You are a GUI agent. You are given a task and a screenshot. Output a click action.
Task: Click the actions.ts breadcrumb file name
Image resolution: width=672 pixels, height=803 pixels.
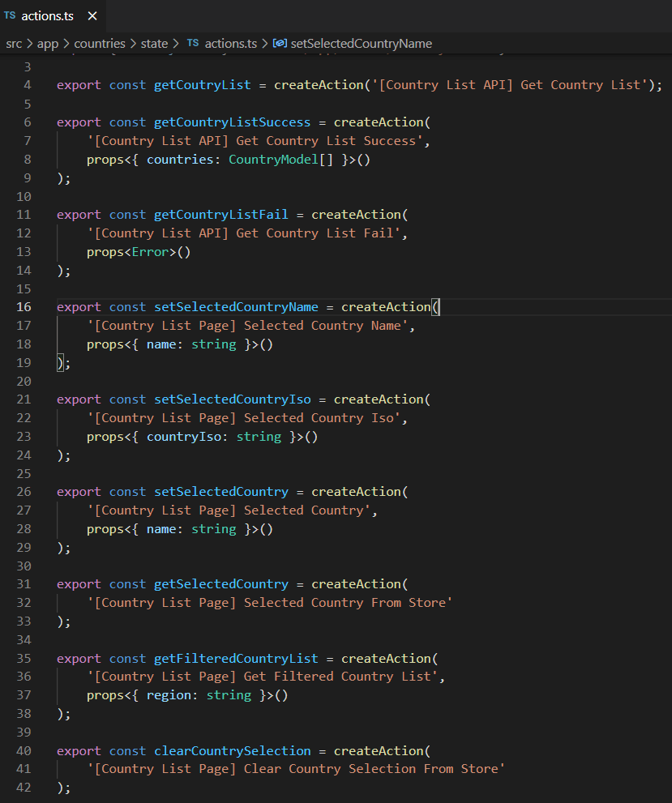tap(232, 43)
